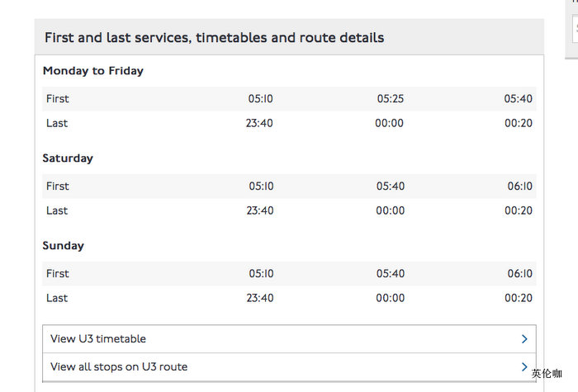Click Monday to Friday first service 05:40
This screenshot has height=392, width=578.
(x=519, y=99)
